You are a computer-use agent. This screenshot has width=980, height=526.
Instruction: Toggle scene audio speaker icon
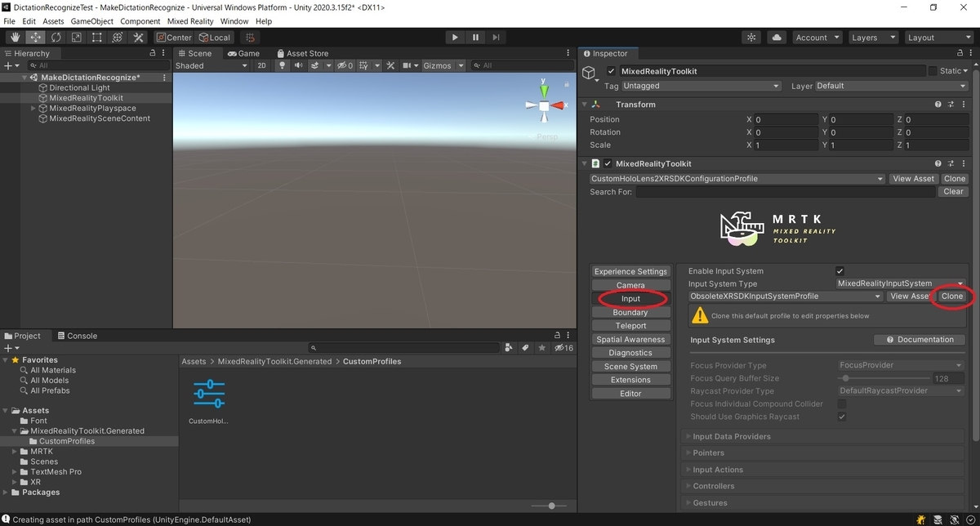(x=298, y=65)
